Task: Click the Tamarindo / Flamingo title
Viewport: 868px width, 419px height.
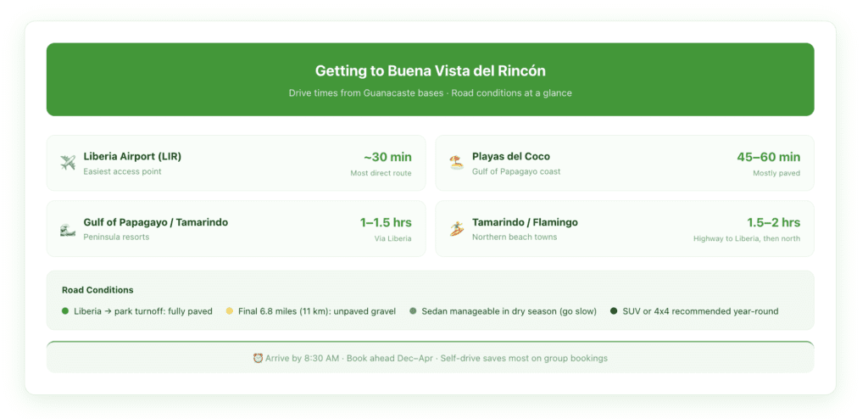Action: coord(525,222)
